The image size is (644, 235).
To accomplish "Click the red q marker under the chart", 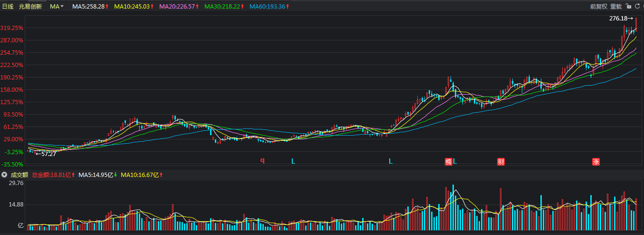I will coord(262,161).
